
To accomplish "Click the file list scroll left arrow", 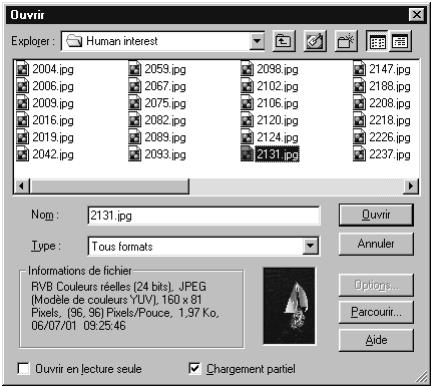I will click(22, 186).
